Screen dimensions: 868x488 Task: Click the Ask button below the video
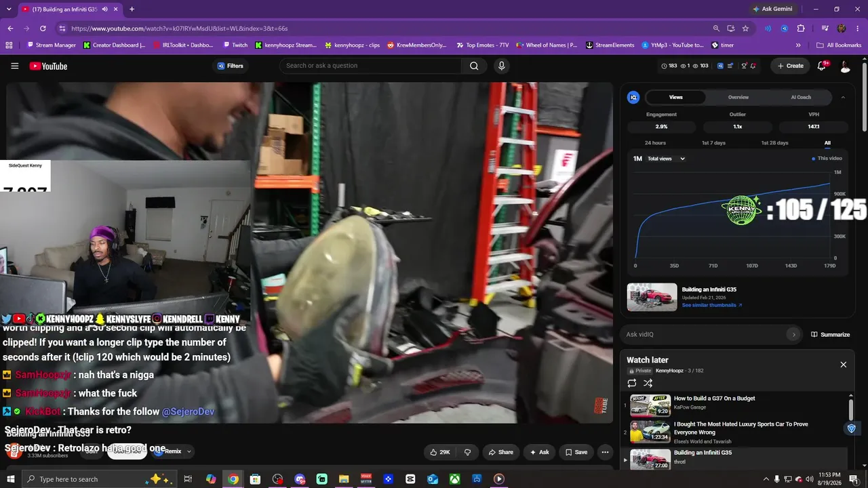click(539, 452)
